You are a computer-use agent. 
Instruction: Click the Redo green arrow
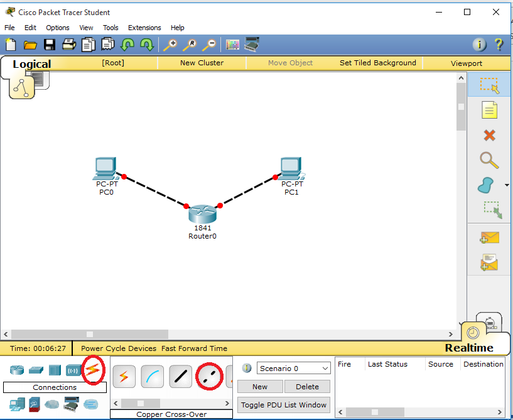coord(147,45)
